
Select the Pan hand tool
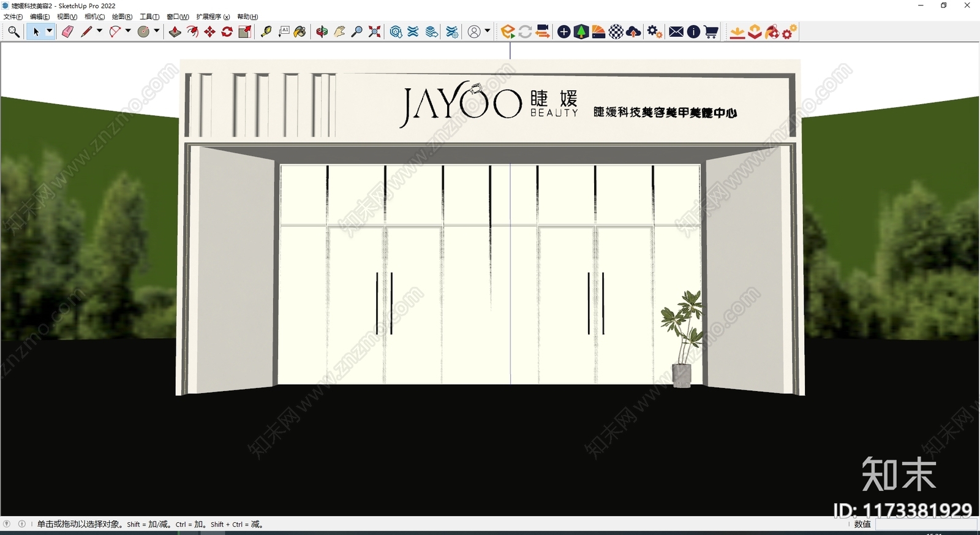click(x=339, y=32)
